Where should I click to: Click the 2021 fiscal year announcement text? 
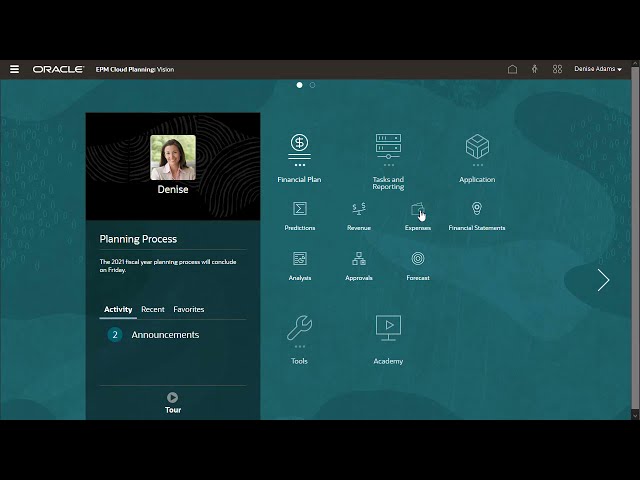click(x=168, y=266)
